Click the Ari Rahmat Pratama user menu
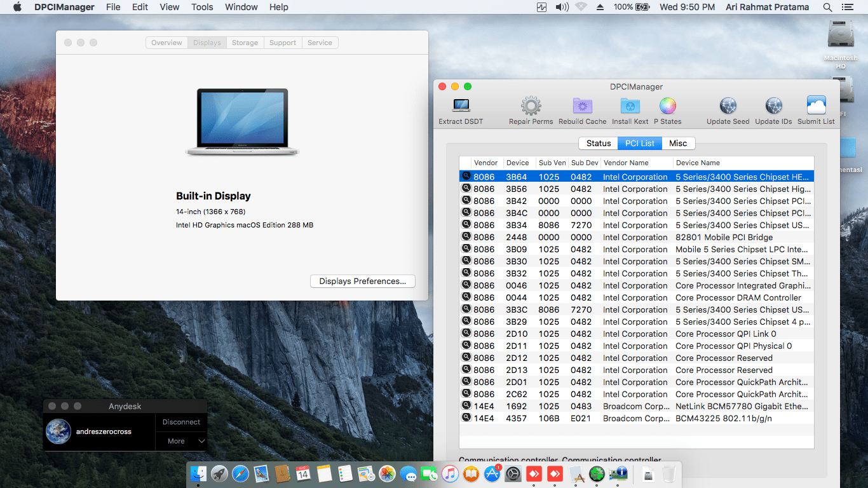This screenshot has width=868, height=488. (767, 7)
